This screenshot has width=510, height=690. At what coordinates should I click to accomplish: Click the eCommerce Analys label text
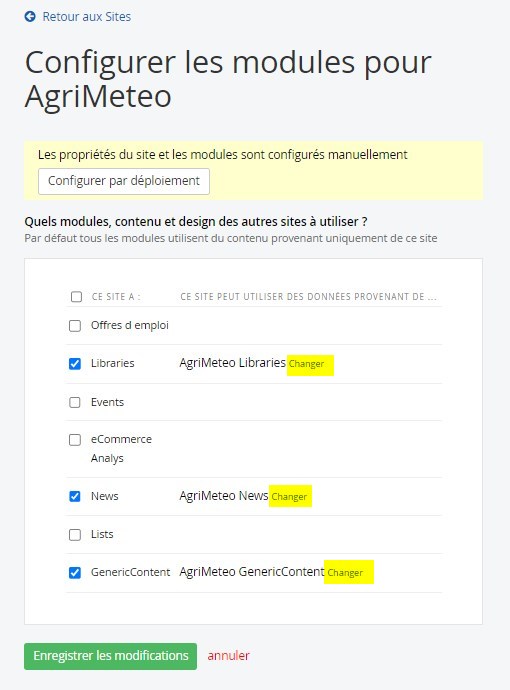point(121,448)
